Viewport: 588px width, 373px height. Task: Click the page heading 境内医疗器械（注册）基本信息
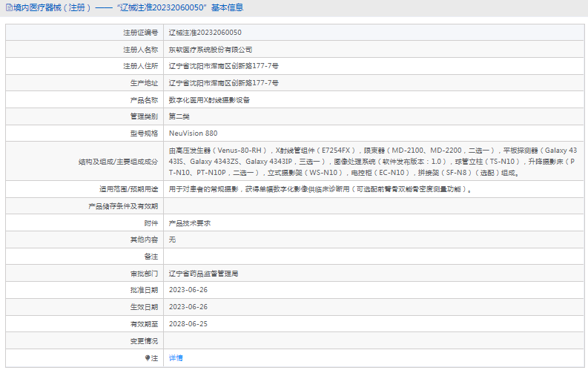(x=128, y=7)
